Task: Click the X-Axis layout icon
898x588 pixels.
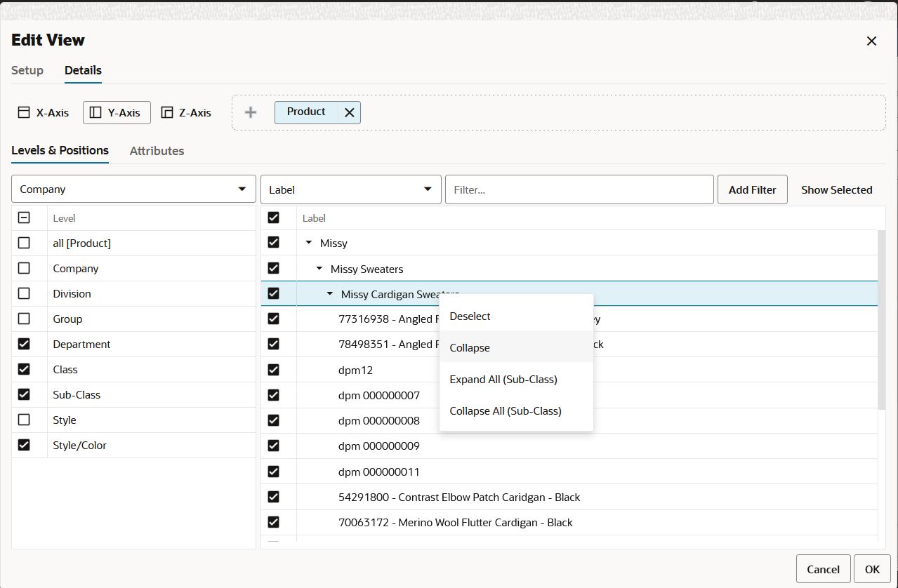Action: pos(24,112)
